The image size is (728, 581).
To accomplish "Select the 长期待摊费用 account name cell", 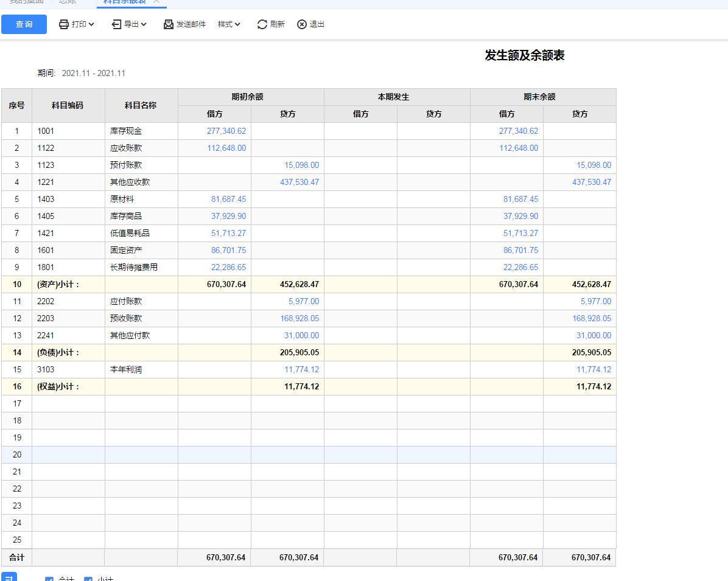I will pyautogui.click(x=141, y=267).
